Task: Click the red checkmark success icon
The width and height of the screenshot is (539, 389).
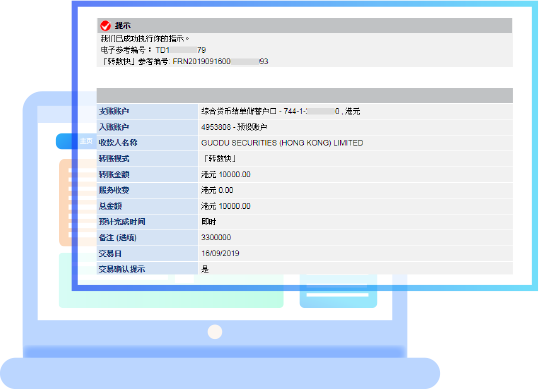Action: pos(105,26)
